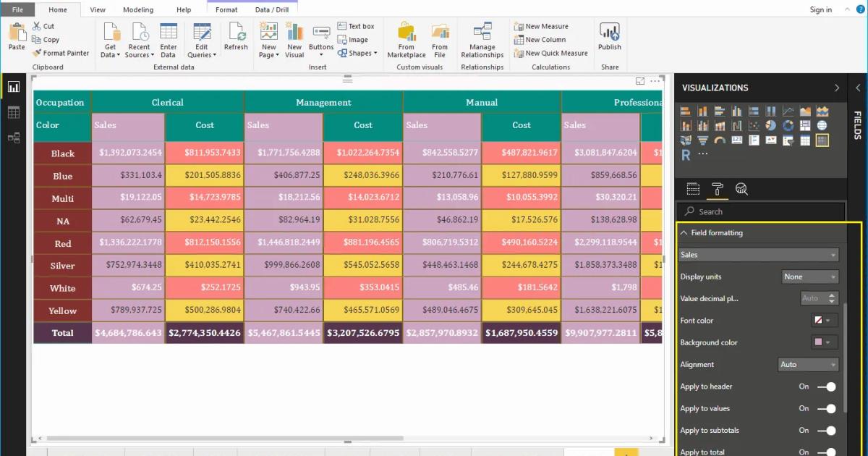Select the Treemap visualization icon
Screen dimensions: 868x456
click(x=805, y=124)
